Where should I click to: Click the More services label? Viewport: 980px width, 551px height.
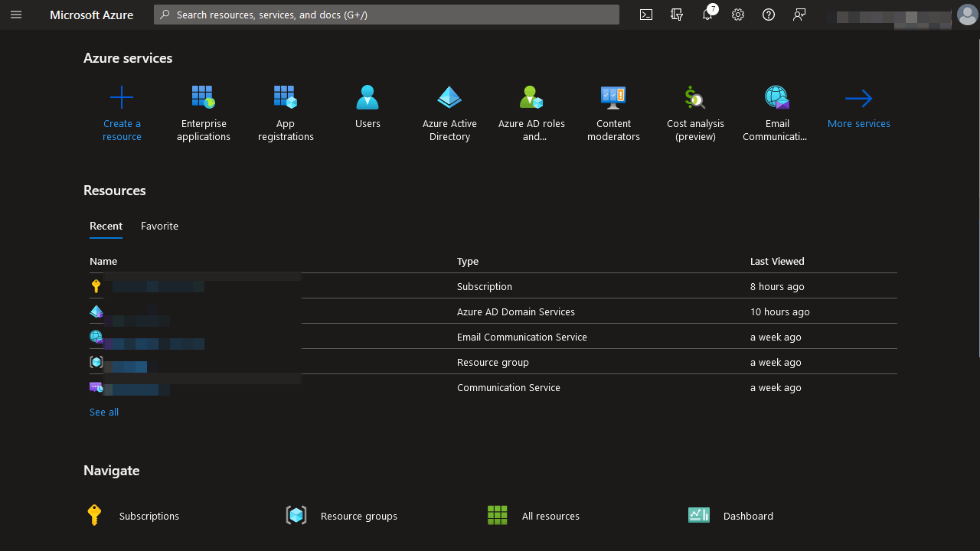[859, 123]
